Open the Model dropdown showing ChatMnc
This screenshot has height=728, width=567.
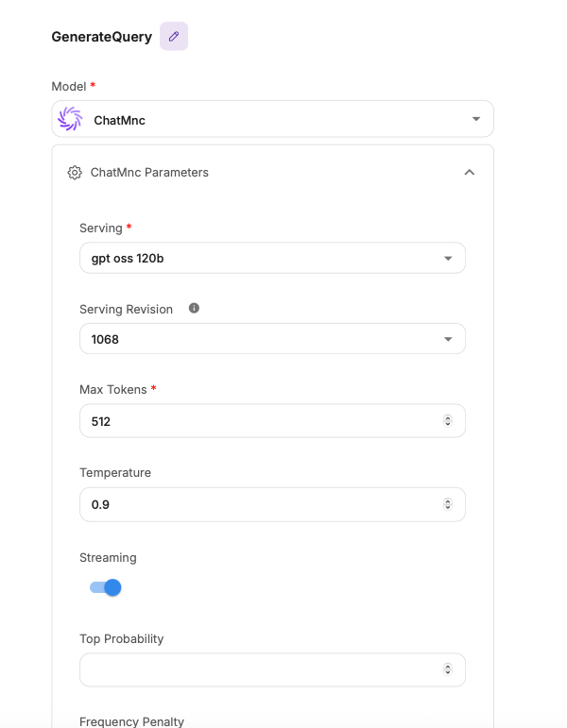point(272,119)
